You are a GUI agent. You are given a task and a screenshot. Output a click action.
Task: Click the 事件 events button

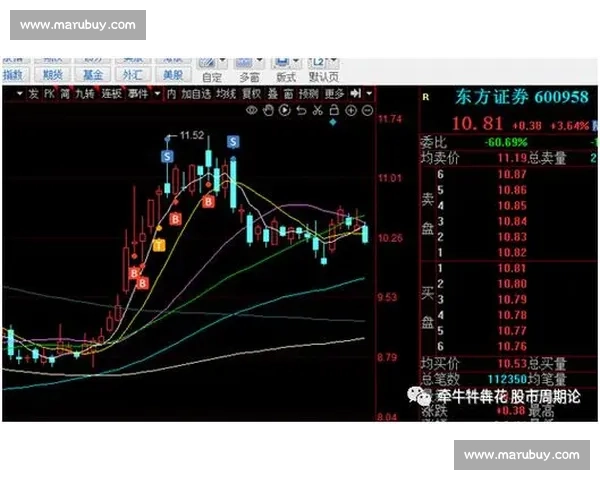[138, 93]
